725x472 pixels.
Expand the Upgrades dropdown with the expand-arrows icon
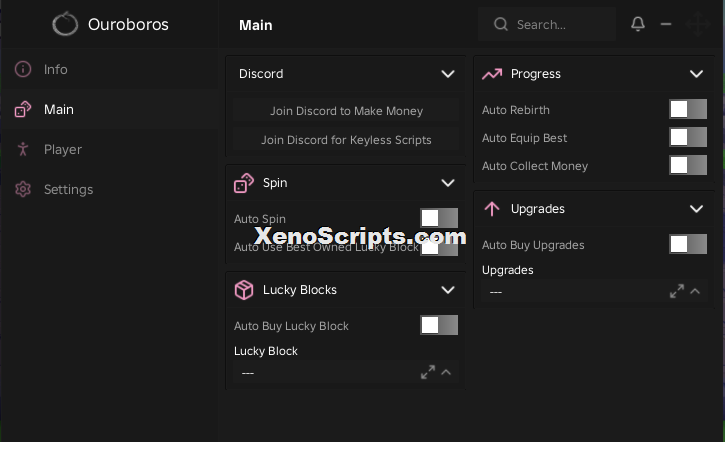pyautogui.click(x=677, y=291)
